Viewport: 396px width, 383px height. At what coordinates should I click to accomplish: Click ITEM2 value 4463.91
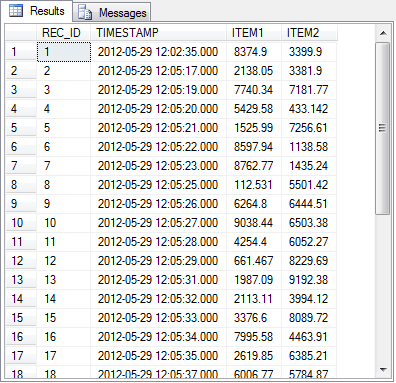point(308,337)
